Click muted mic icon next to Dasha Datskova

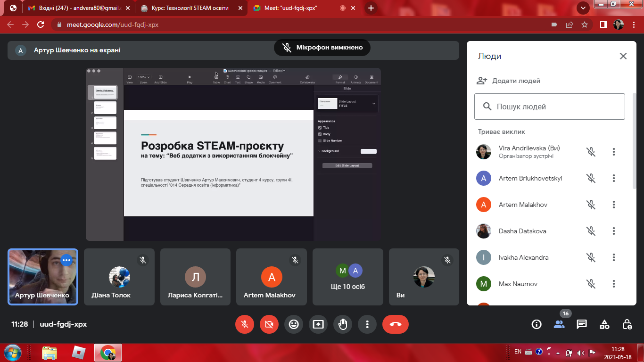pos(591,231)
